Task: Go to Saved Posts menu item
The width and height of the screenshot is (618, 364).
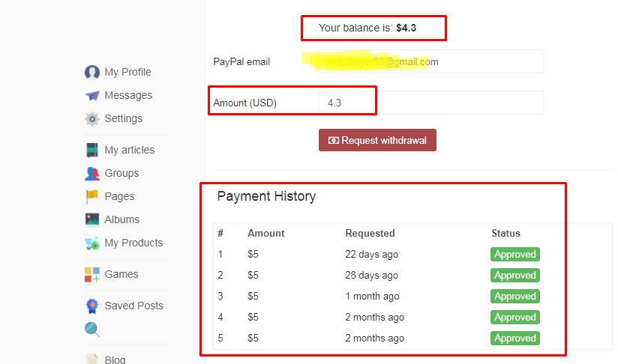Action: (x=133, y=306)
